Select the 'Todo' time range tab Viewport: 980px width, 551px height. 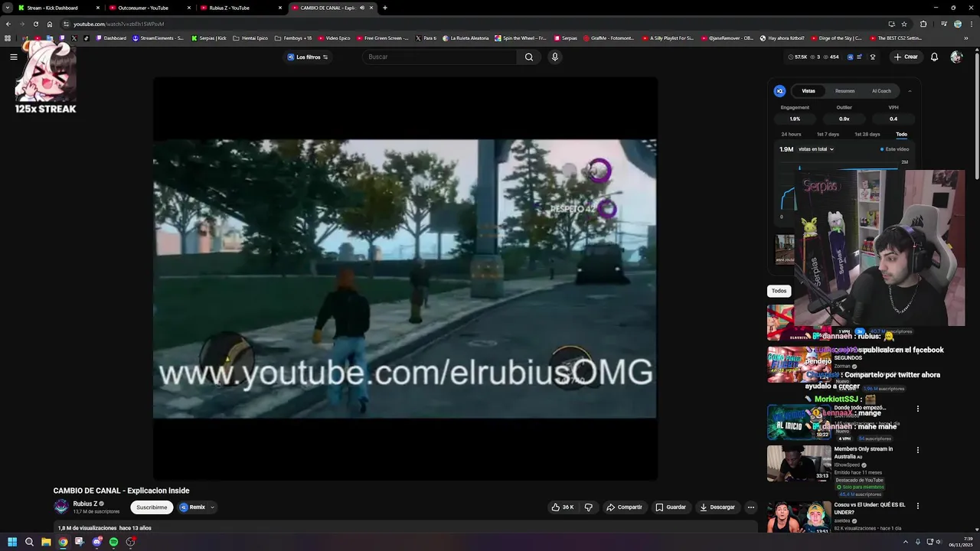(x=902, y=135)
